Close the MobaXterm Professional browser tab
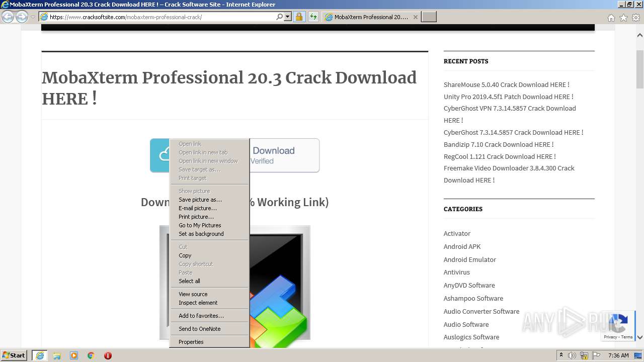 click(x=415, y=17)
